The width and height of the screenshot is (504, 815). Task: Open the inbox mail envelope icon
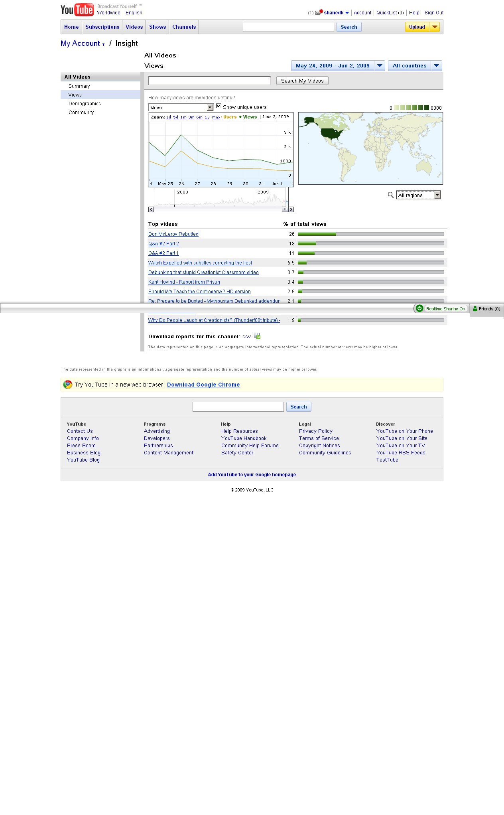coord(318,13)
